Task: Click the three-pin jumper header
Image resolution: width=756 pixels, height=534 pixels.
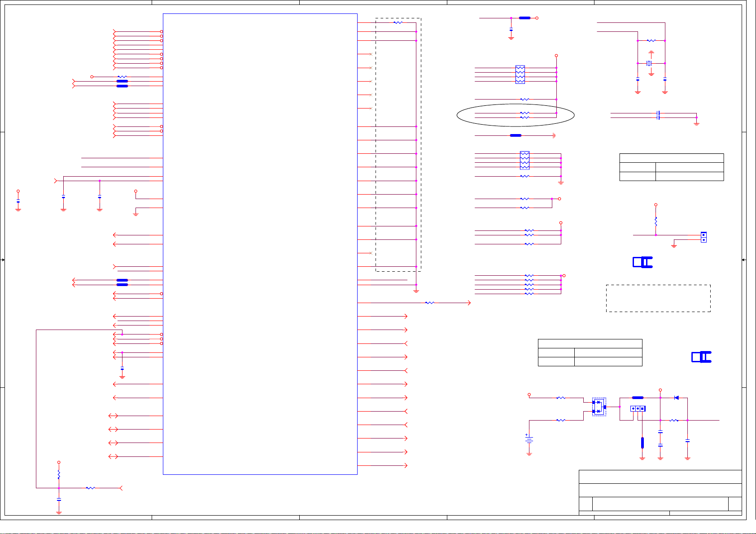Action: click(638, 408)
